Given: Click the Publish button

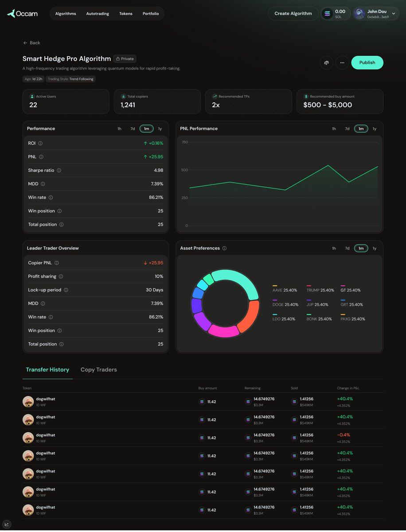Looking at the screenshot, I should [367, 63].
